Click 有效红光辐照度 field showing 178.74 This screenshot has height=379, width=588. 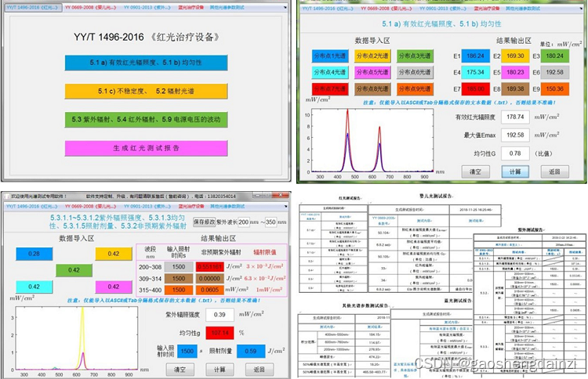pos(515,117)
